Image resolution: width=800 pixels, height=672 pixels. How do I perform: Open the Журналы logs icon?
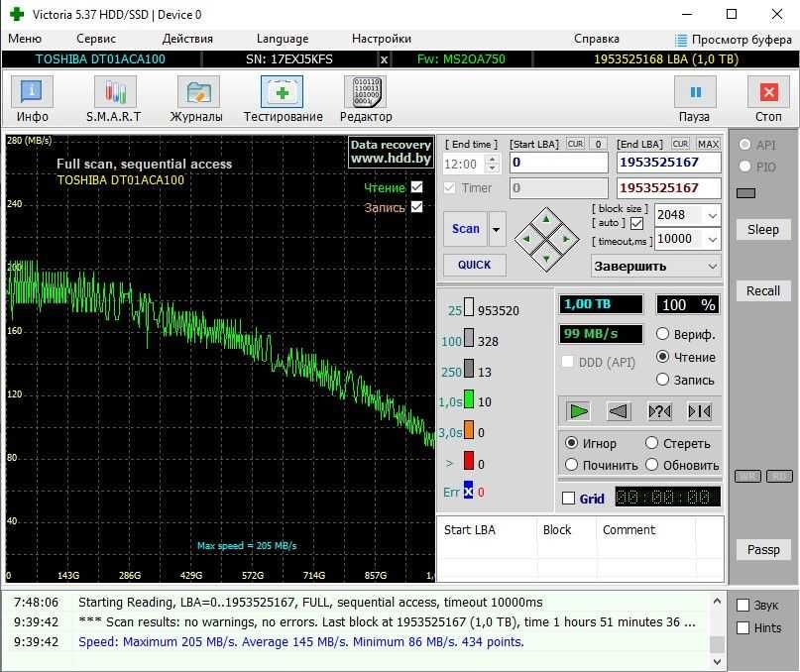point(197,93)
